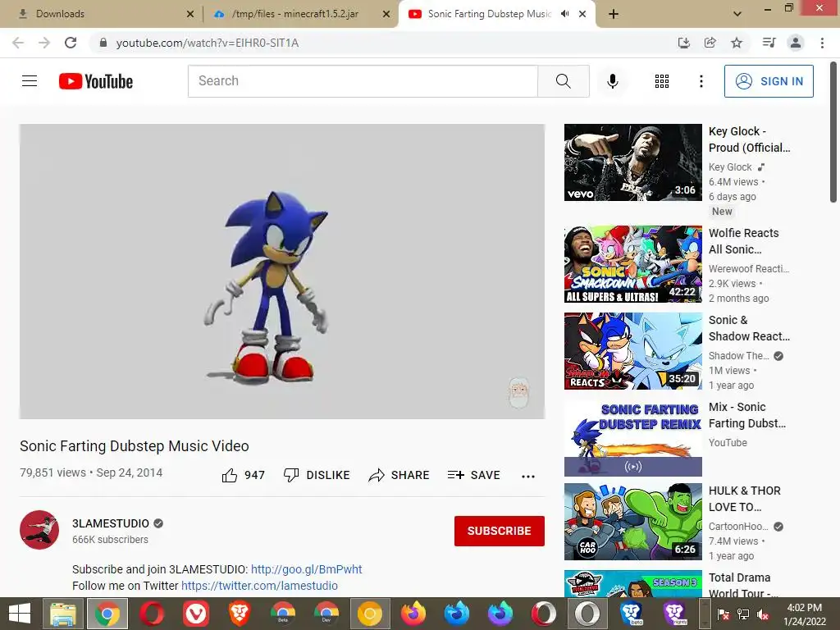Open File Explorer from taskbar
The height and width of the screenshot is (630, 840).
[x=63, y=614]
